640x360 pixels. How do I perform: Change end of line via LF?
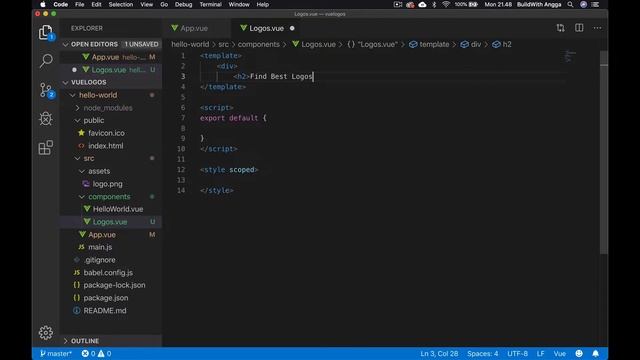pos(540,353)
